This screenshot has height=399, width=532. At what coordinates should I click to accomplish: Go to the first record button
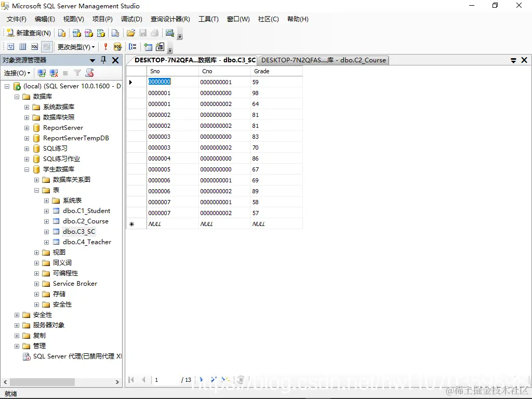tap(131, 380)
